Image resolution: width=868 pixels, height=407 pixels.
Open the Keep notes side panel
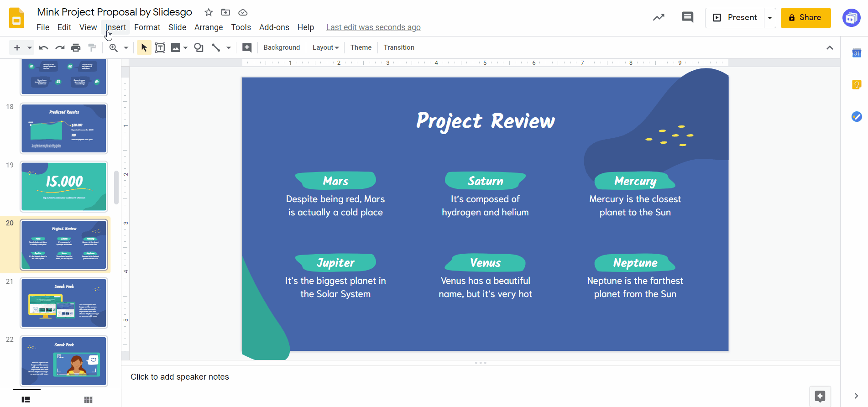pyautogui.click(x=857, y=85)
